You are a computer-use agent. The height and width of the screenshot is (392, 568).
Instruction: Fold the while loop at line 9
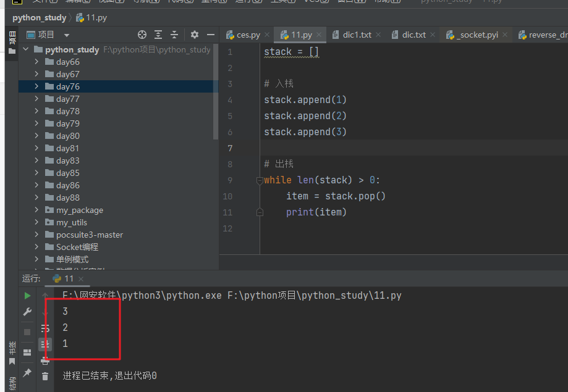point(260,180)
